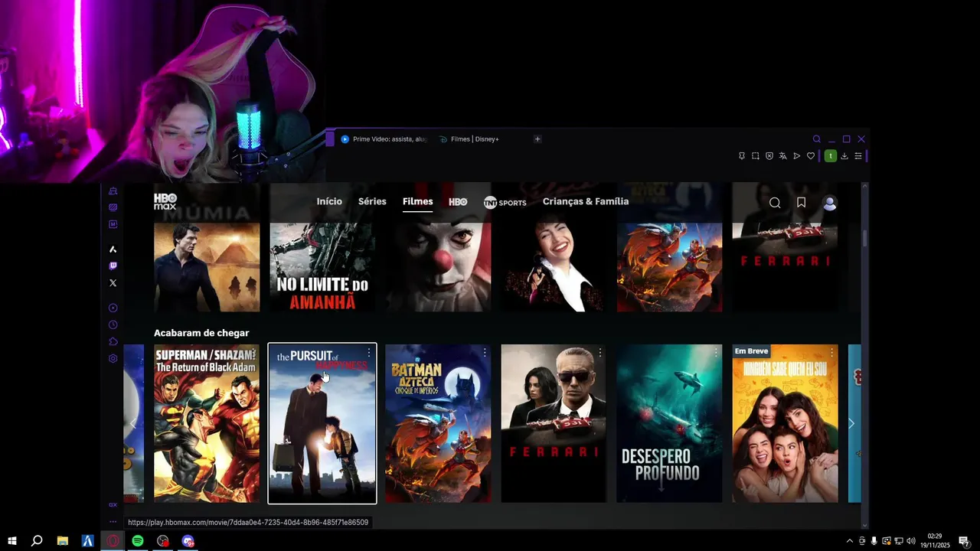
Task: Click the green 't' extension icon
Action: click(x=830, y=156)
